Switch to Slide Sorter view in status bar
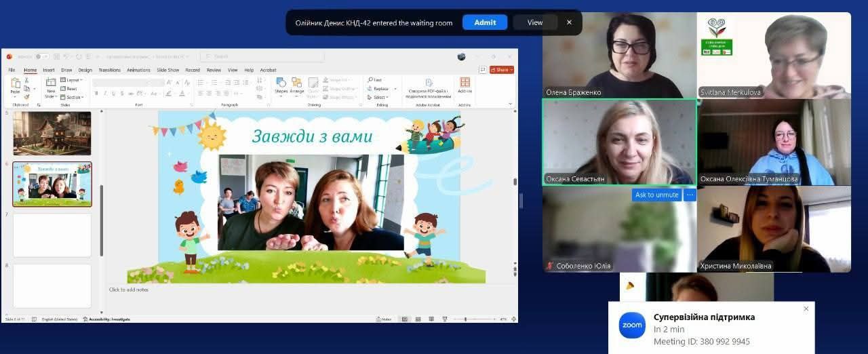 click(417, 319)
